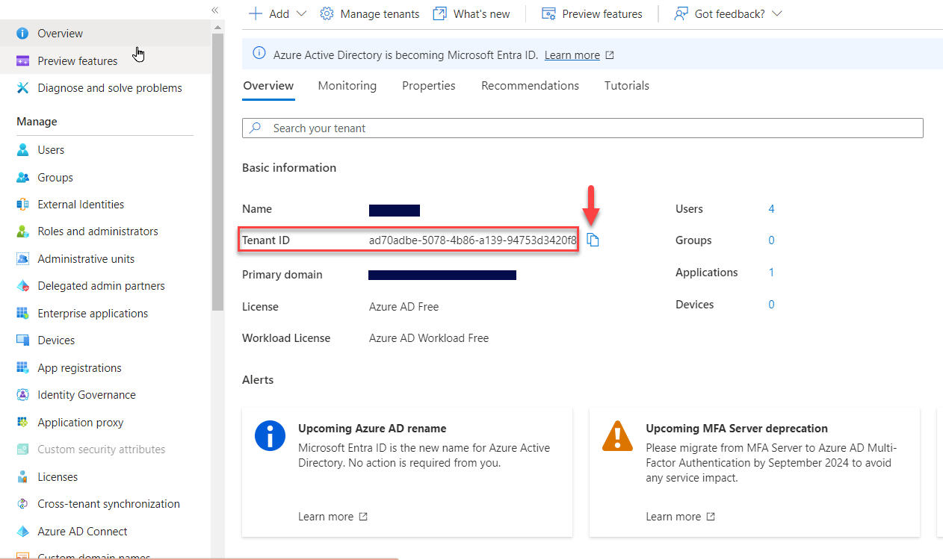Open Preview features in the sidebar
Image resolution: width=943 pixels, height=560 pixels.
coord(105,61)
